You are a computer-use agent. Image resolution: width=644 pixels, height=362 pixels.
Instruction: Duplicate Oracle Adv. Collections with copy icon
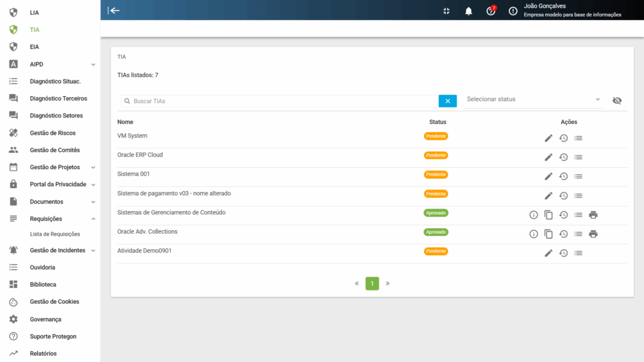point(548,234)
